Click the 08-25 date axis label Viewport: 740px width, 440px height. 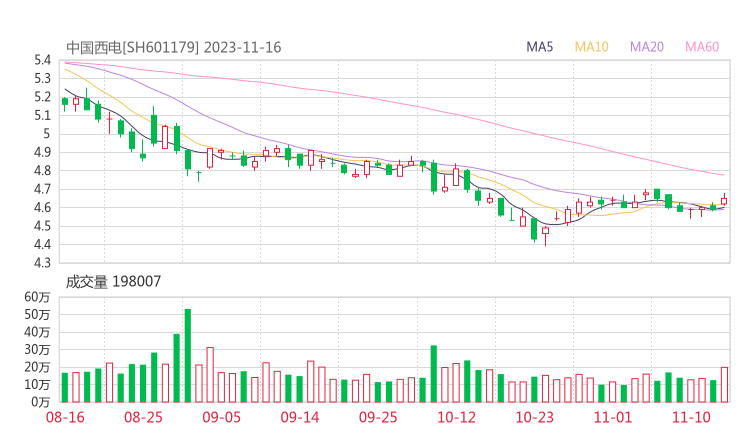(x=143, y=417)
